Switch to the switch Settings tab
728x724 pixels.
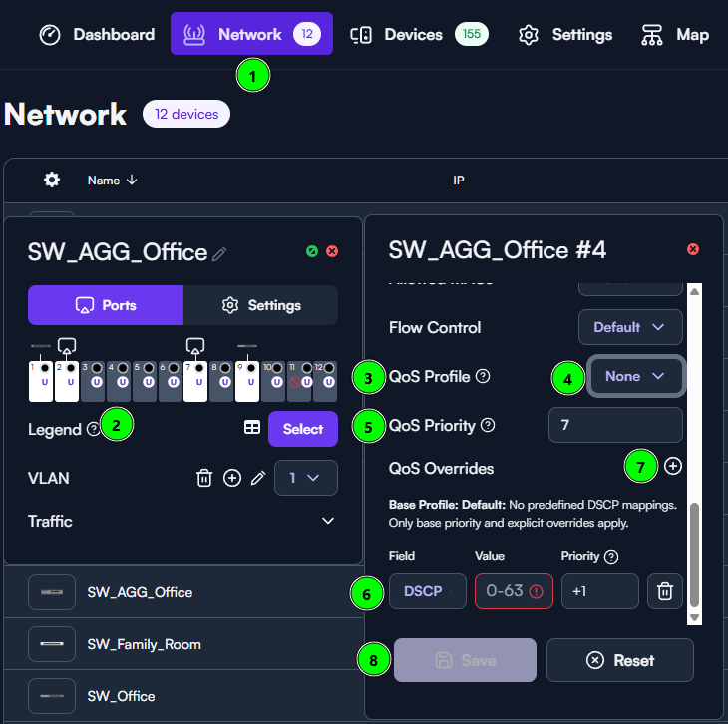pyautogui.click(x=260, y=305)
